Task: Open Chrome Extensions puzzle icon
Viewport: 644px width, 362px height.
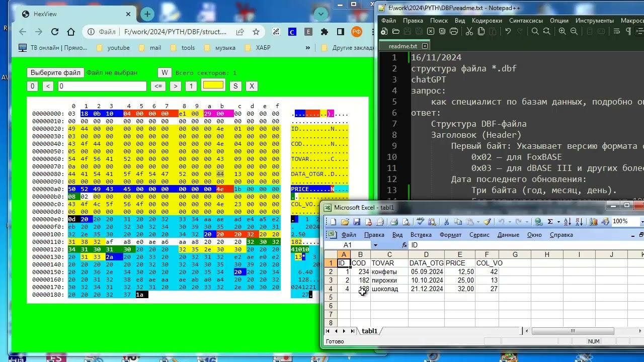Action: (325, 32)
